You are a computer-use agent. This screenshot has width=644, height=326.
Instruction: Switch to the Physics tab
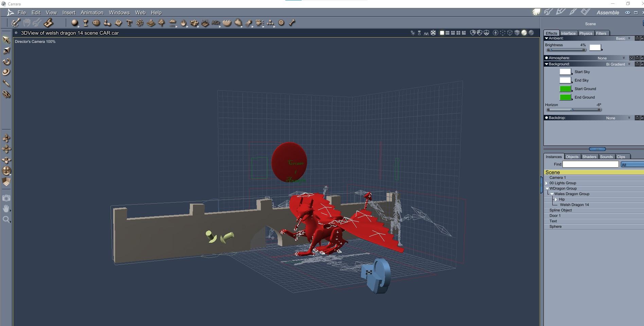click(x=586, y=33)
